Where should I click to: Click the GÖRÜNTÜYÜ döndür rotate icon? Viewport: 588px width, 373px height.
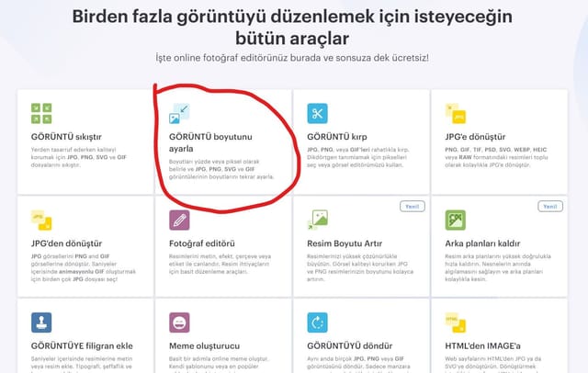pos(317,322)
